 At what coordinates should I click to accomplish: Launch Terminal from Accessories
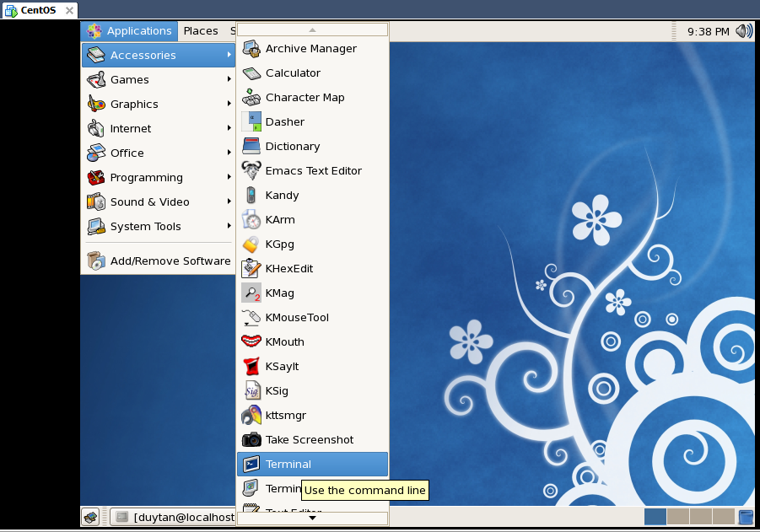point(312,465)
